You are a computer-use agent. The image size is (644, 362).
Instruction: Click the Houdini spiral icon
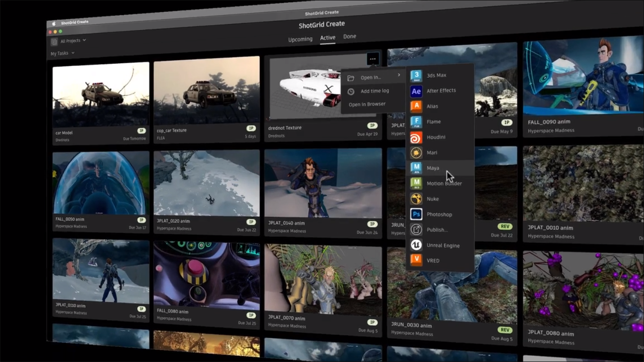coord(416,137)
